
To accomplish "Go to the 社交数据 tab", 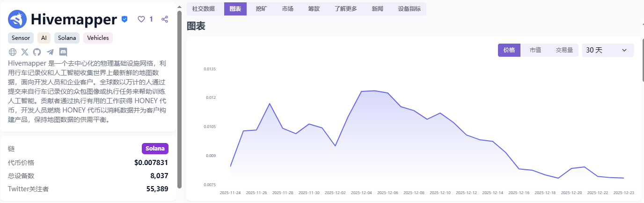I will 204,9.
